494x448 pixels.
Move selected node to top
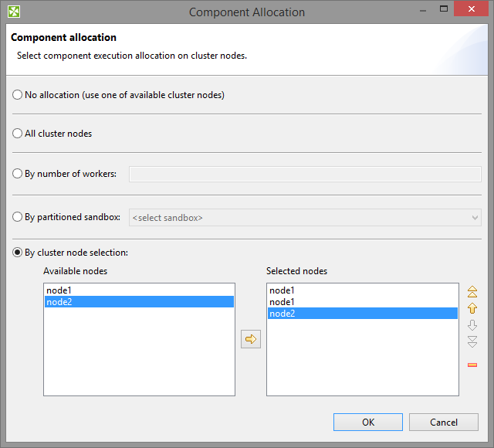click(x=472, y=292)
